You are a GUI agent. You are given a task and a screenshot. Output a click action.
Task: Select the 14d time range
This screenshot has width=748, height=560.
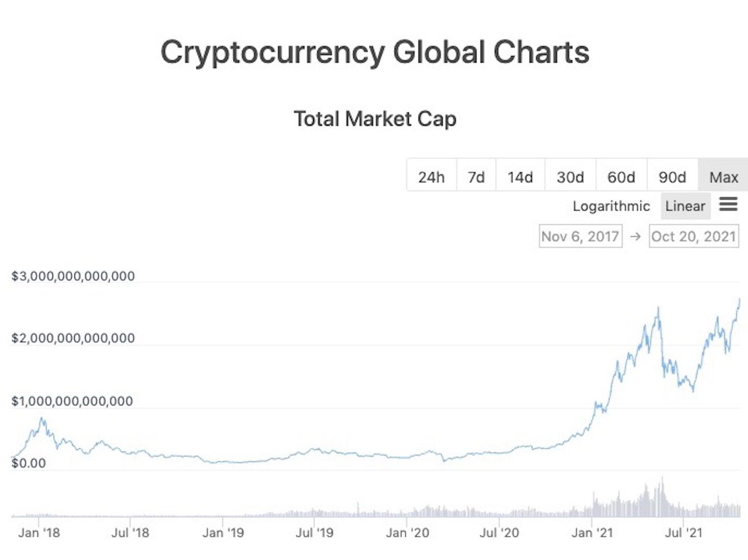pyautogui.click(x=520, y=177)
